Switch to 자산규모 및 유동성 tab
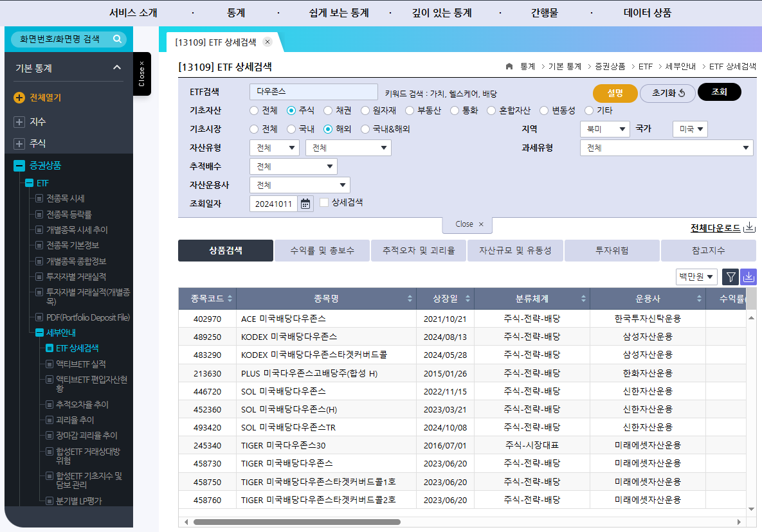The height and width of the screenshot is (532, 762). coord(515,251)
